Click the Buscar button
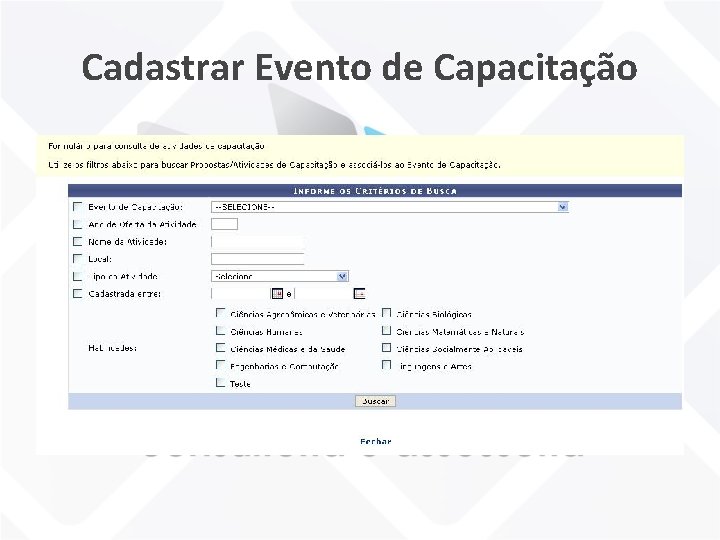720x540 pixels. point(375,401)
